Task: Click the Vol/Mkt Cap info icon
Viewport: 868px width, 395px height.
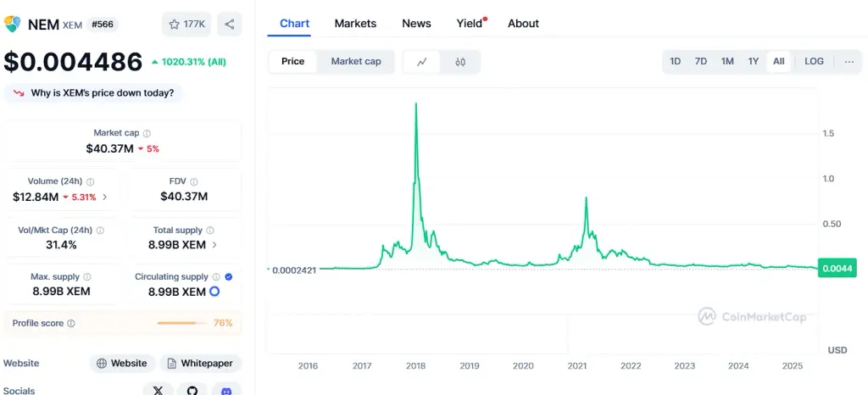Action: 100,231
